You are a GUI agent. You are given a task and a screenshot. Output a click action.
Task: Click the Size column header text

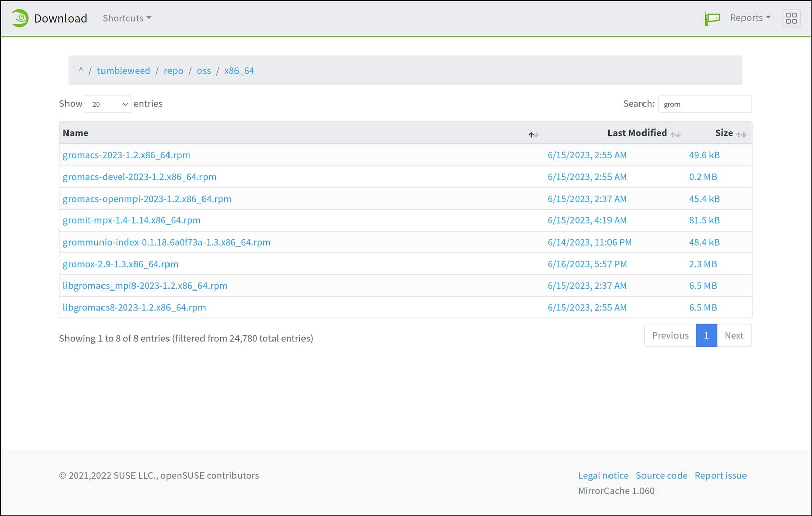(724, 133)
